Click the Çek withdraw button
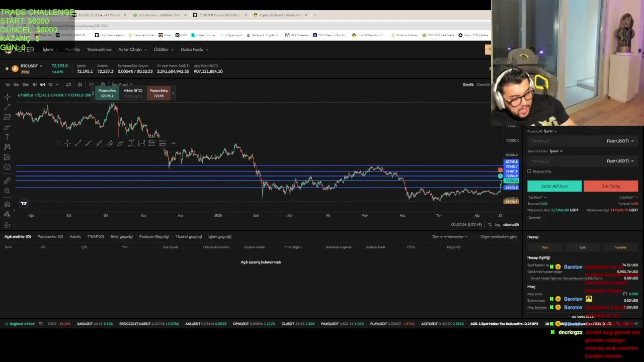 [583, 247]
